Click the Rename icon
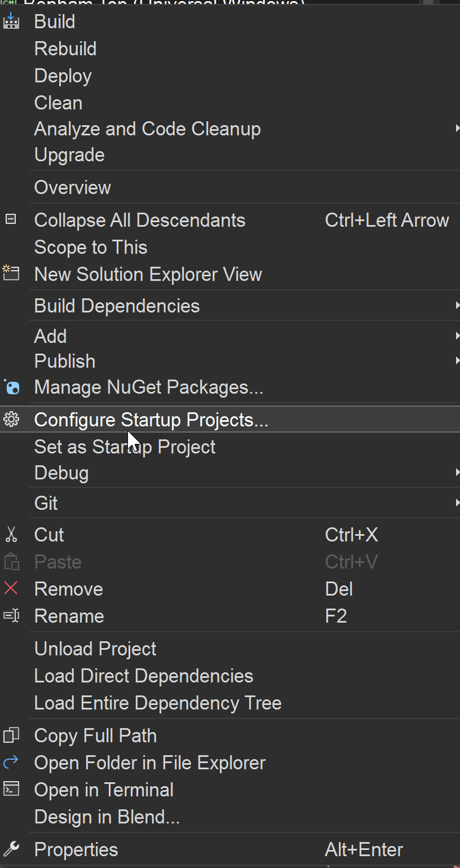 click(x=11, y=615)
